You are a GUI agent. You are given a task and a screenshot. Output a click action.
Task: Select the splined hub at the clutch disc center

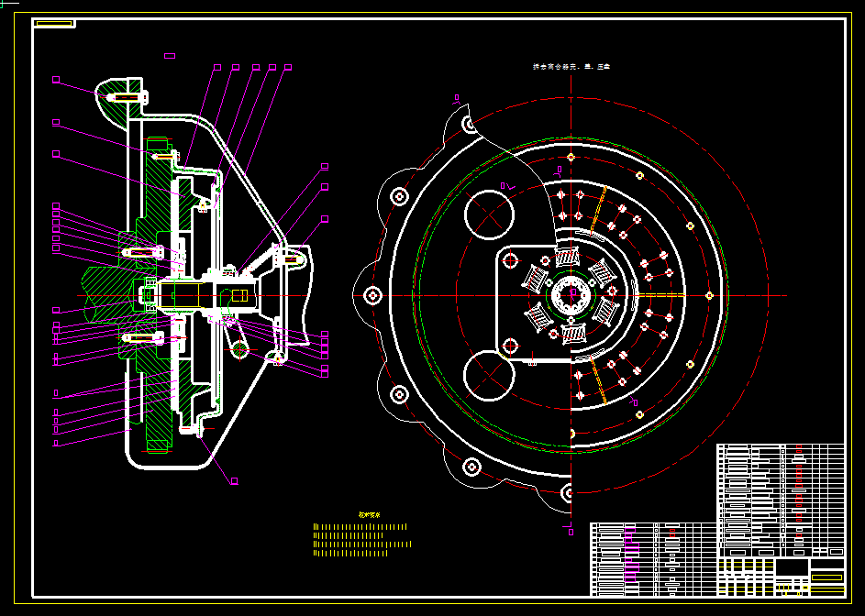571,294
